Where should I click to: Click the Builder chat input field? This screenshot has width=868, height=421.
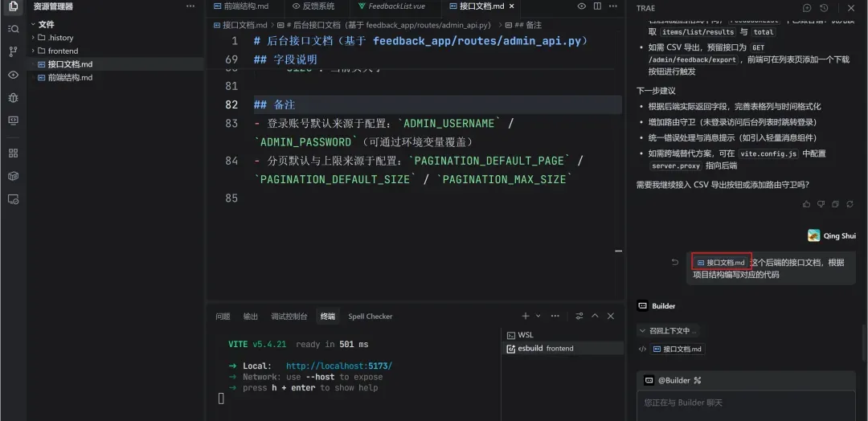pyautogui.click(x=747, y=403)
